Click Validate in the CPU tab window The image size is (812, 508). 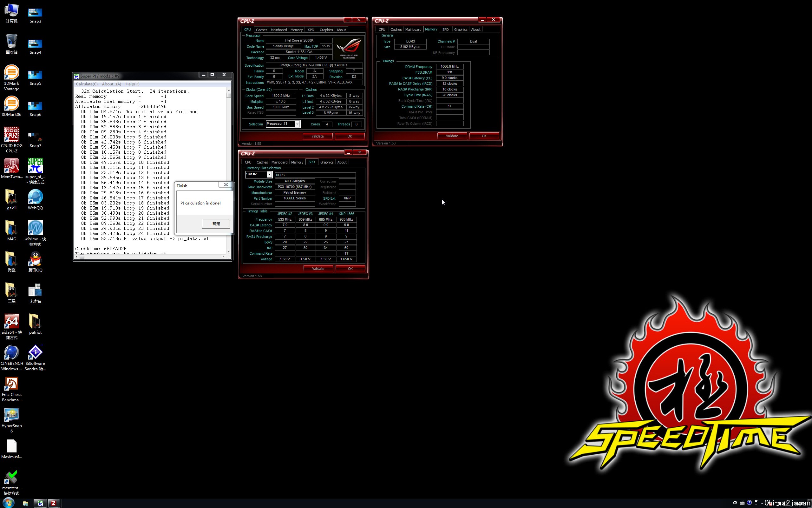[318, 136]
